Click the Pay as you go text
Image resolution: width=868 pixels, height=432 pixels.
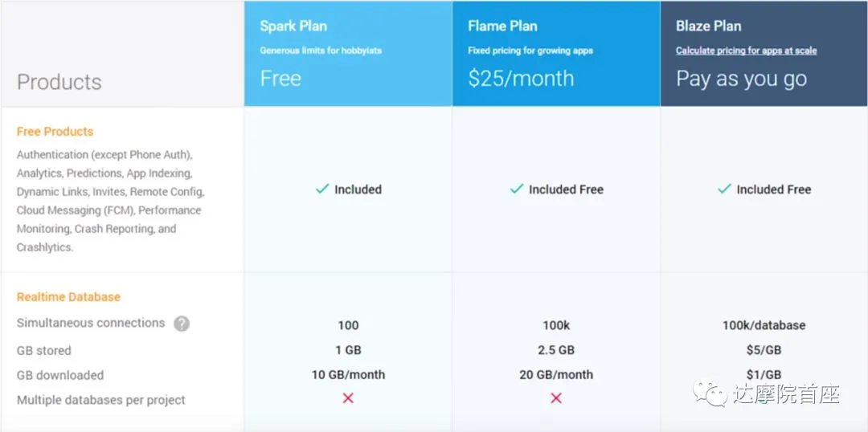pos(742,79)
